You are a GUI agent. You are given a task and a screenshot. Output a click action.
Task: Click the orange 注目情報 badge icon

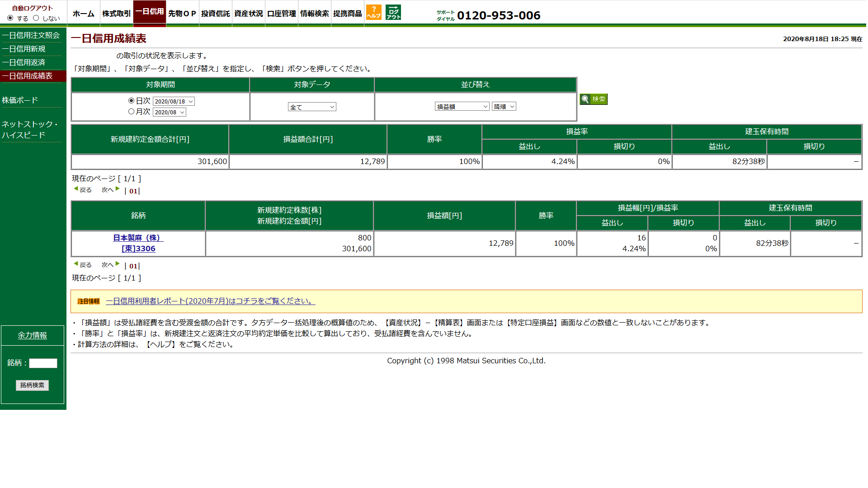tap(88, 301)
